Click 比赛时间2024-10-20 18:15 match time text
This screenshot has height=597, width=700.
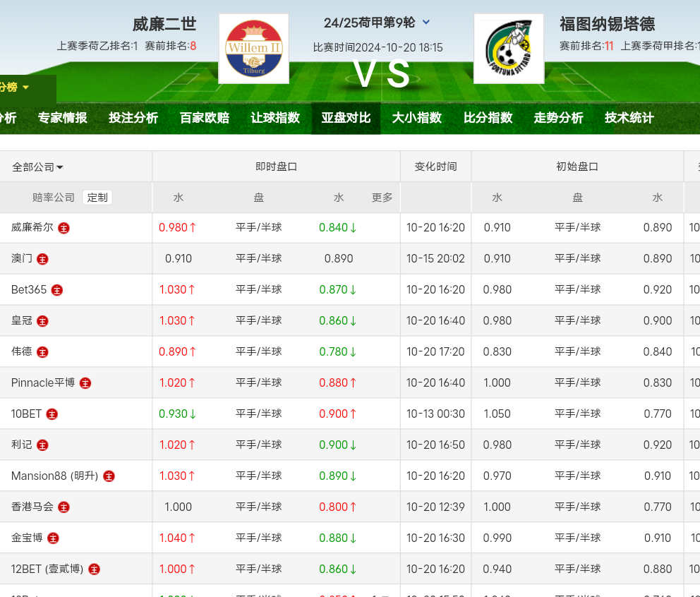click(x=378, y=47)
